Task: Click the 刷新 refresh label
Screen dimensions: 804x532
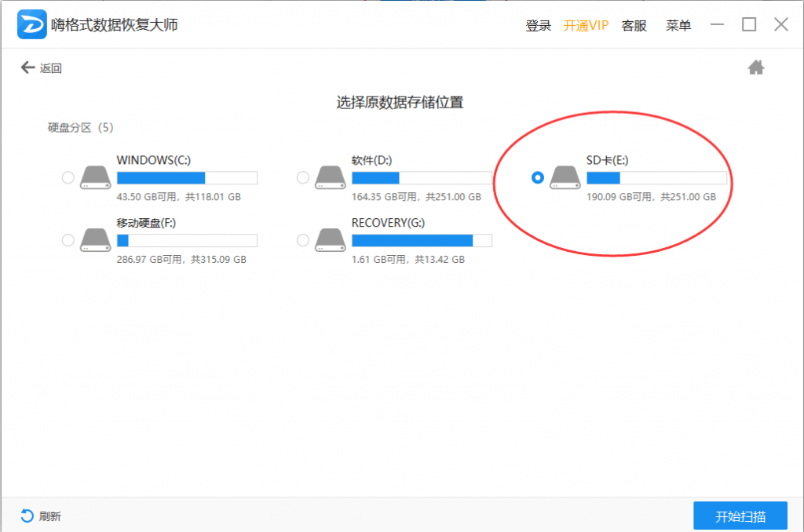Action: pos(49,516)
